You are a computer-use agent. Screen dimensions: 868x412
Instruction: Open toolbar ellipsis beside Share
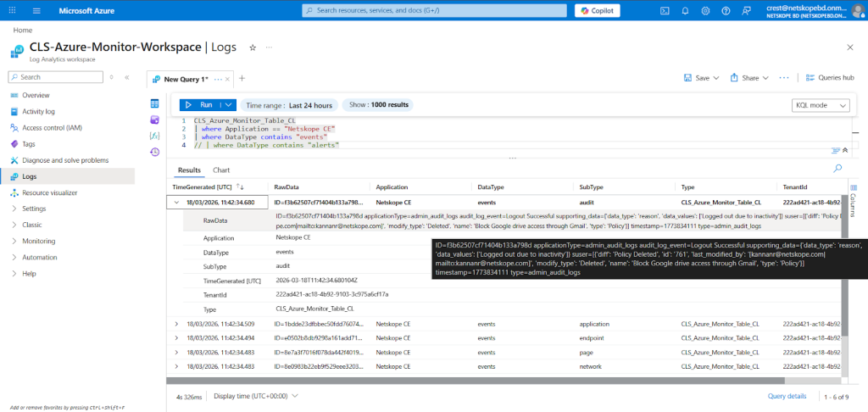[x=784, y=78]
